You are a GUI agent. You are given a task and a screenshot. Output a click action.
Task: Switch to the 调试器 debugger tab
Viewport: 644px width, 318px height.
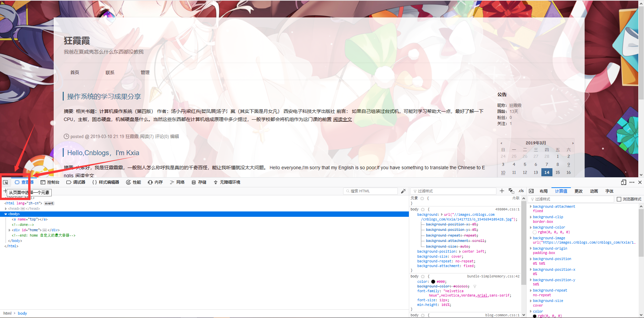pyautogui.click(x=76, y=182)
